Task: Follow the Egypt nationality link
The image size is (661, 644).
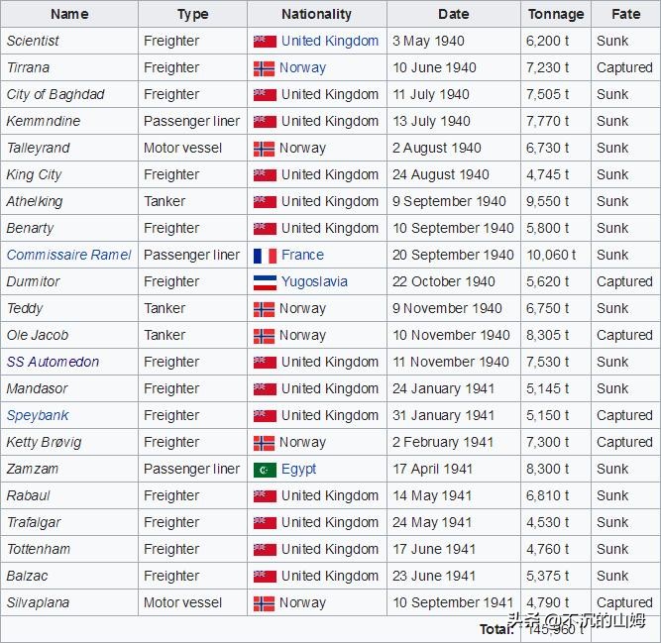Action: [300, 469]
